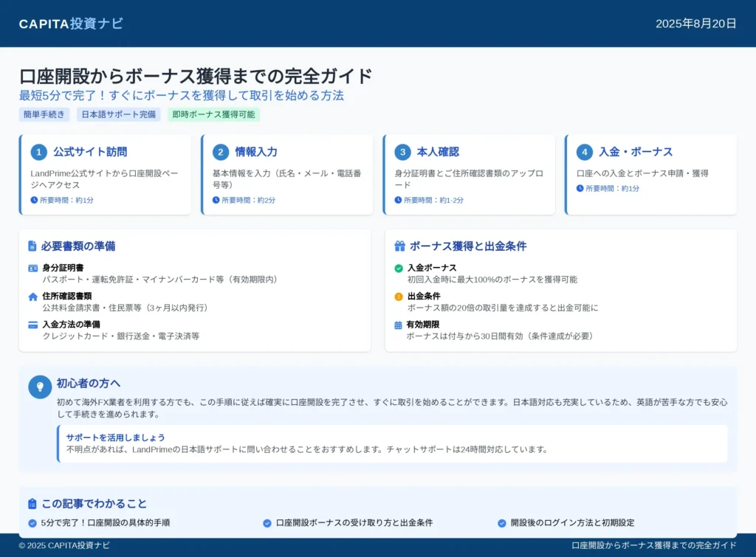Click the 入金方法の準備 item label
Screen dimensions: 756x557
point(72,325)
